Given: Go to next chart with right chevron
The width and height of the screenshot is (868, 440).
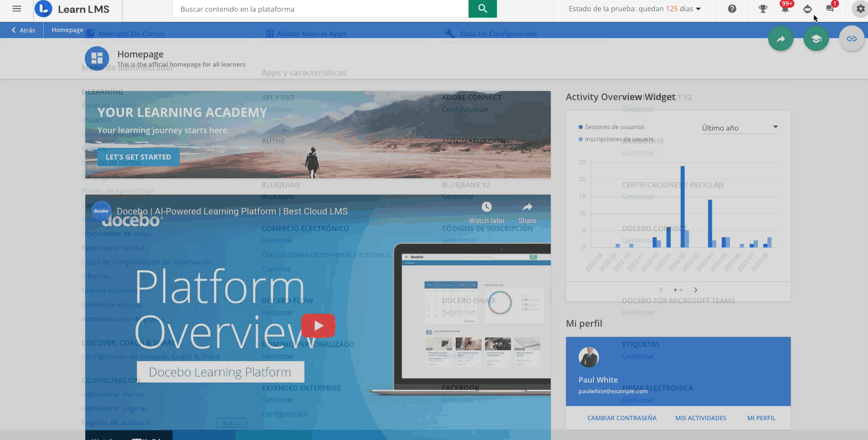Looking at the screenshot, I should pyautogui.click(x=695, y=290).
